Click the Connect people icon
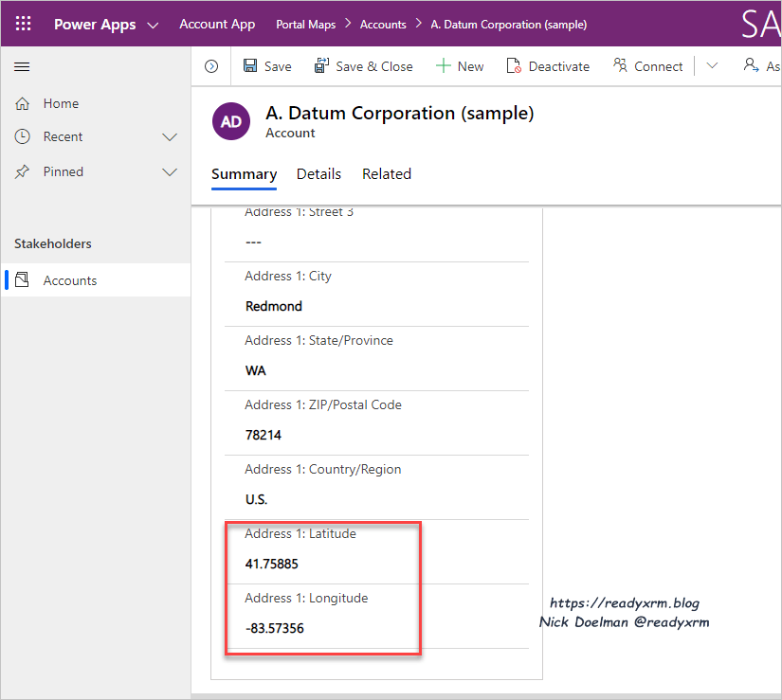The width and height of the screenshot is (782, 700). coord(620,66)
